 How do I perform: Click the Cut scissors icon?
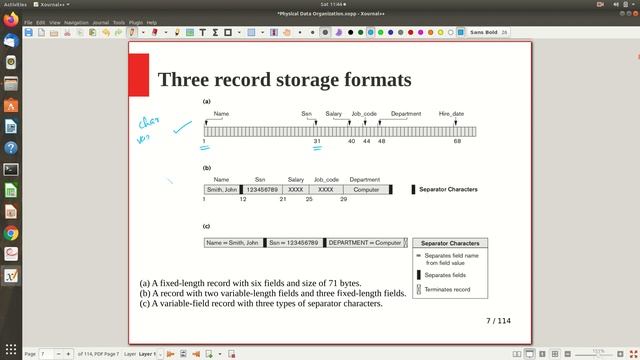click(x=67, y=33)
